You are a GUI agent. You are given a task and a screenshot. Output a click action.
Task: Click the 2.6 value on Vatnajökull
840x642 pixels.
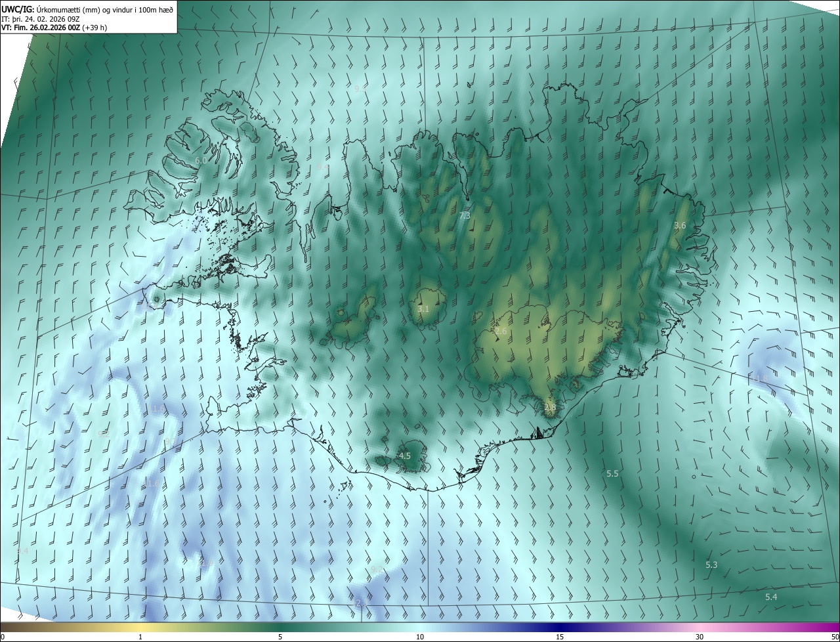click(x=501, y=332)
